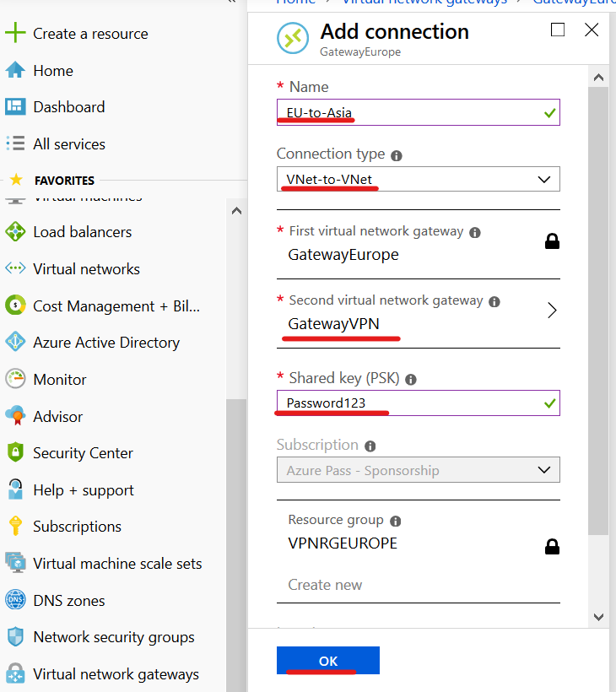This screenshot has height=692, width=616.
Task: Click the Shared key (PSK) info icon
Action: 411,380
